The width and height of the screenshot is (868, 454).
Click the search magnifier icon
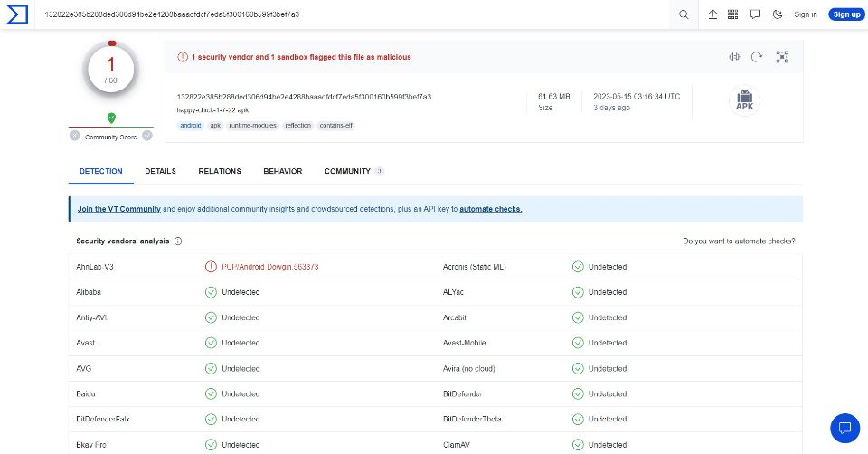684,14
